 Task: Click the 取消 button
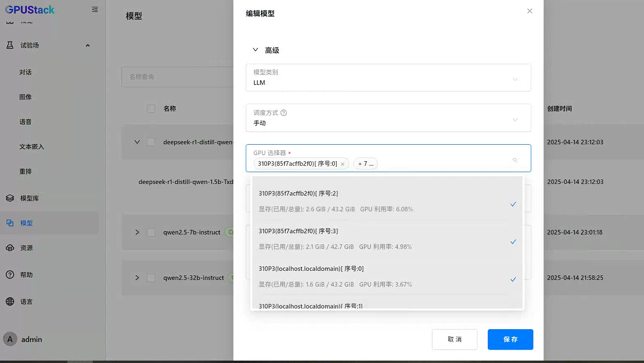pyautogui.click(x=455, y=339)
